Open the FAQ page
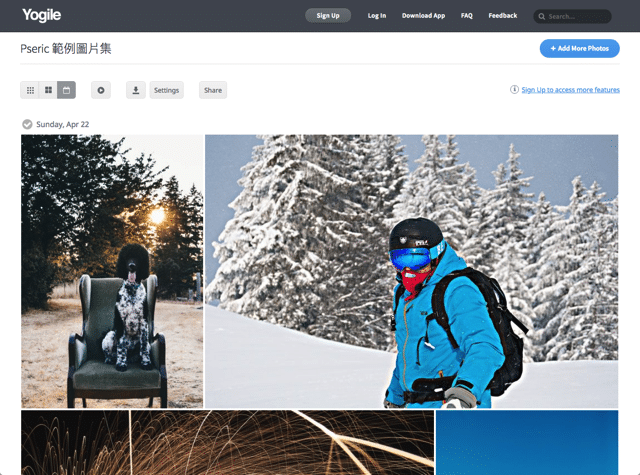The width and height of the screenshot is (640, 475). (x=467, y=16)
